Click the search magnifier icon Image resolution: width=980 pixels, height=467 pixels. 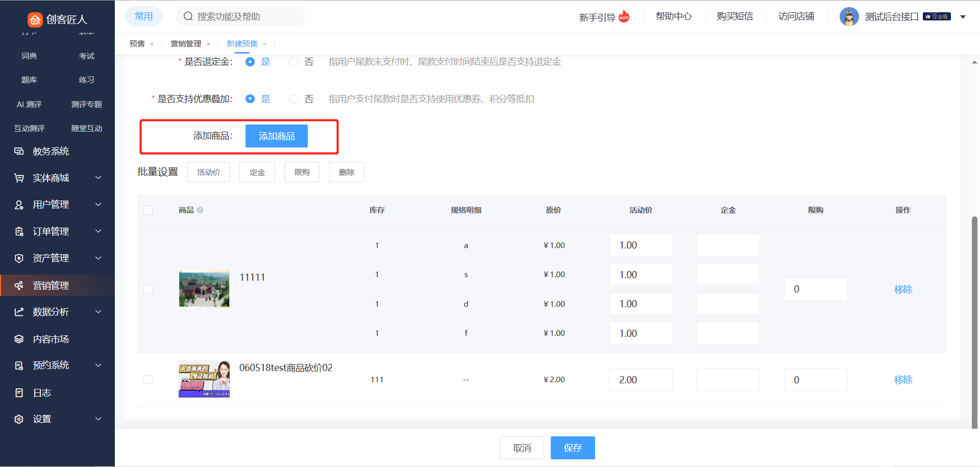[188, 16]
